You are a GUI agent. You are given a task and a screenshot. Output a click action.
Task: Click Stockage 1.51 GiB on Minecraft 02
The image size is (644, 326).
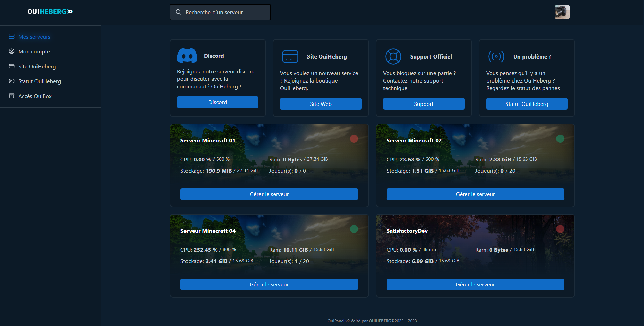[423, 171]
